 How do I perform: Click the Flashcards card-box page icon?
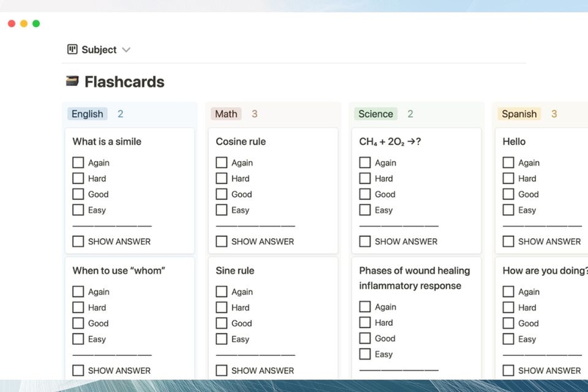(x=72, y=81)
